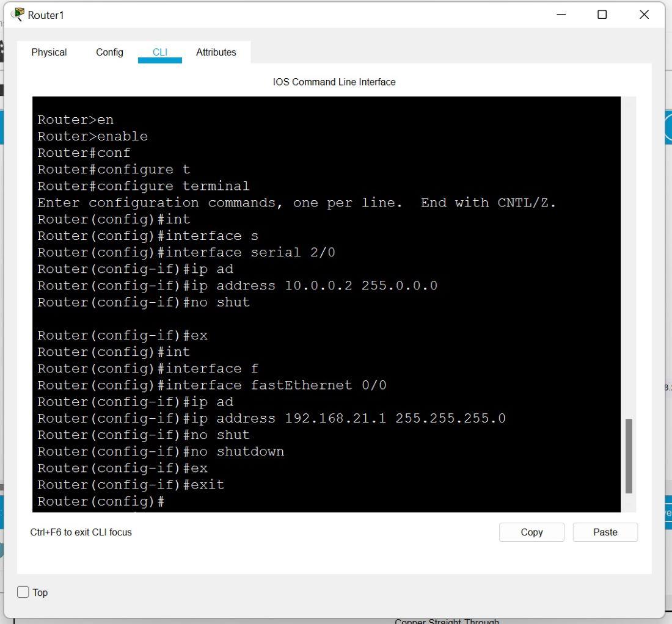Enable the Top checkbox

pos(23,592)
